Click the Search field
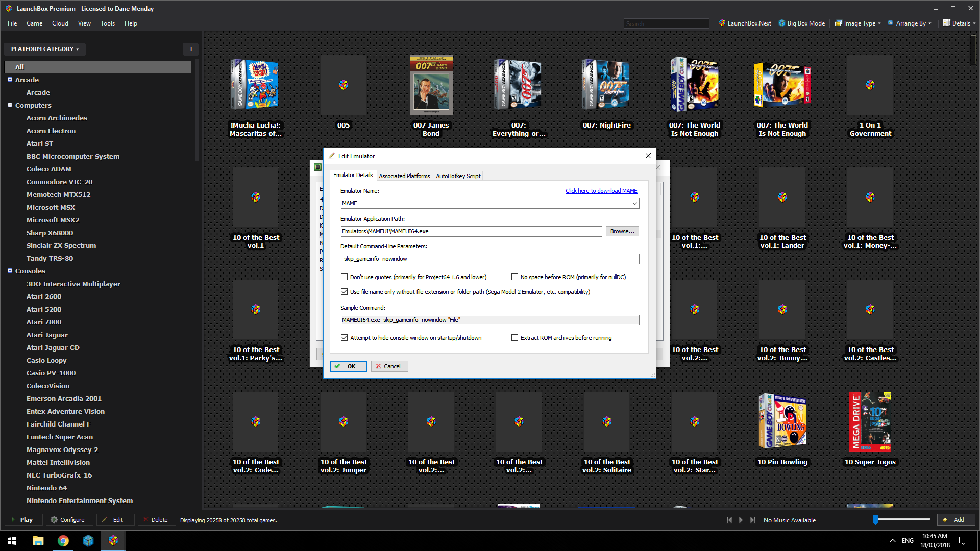 click(x=666, y=23)
